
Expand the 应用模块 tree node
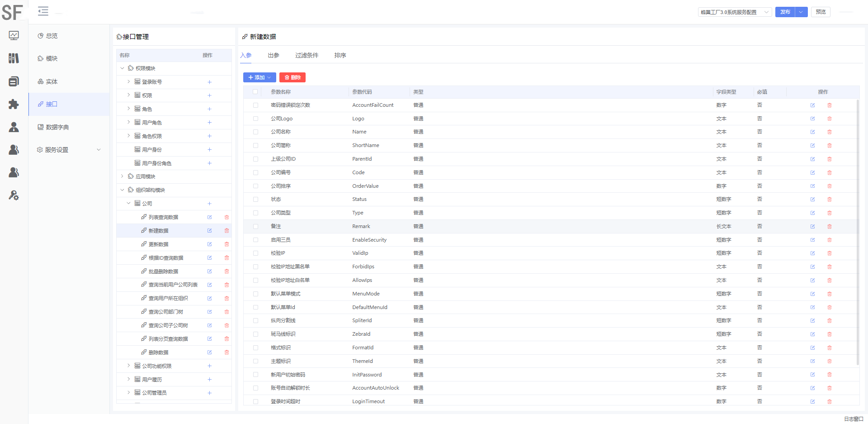(122, 176)
